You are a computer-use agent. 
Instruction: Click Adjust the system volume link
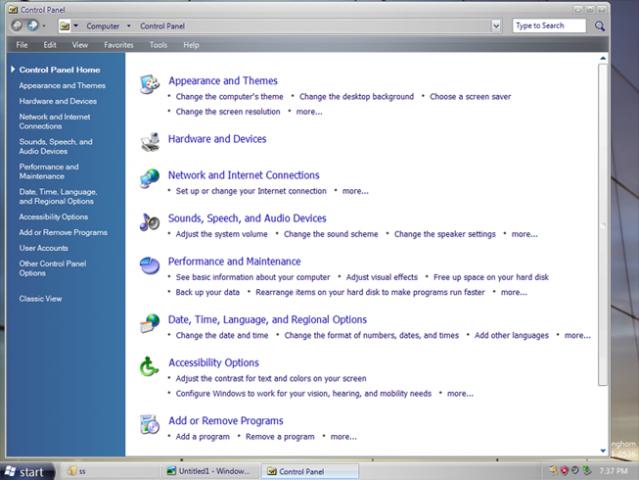tap(222, 234)
